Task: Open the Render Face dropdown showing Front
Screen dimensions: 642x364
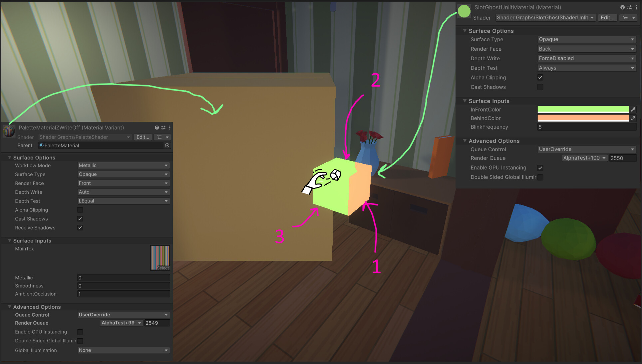Action: pyautogui.click(x=123, y=183)
